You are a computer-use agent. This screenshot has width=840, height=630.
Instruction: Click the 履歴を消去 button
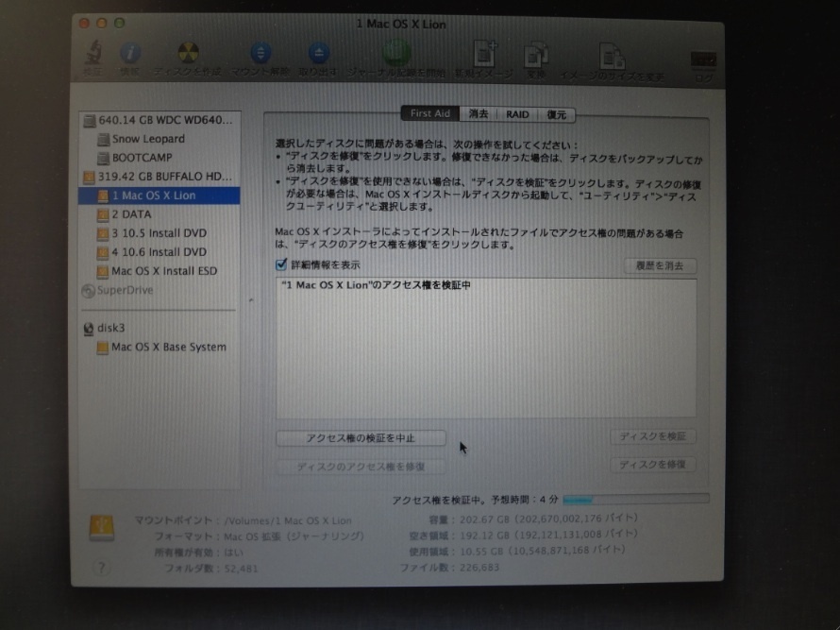tap(660, 266)
